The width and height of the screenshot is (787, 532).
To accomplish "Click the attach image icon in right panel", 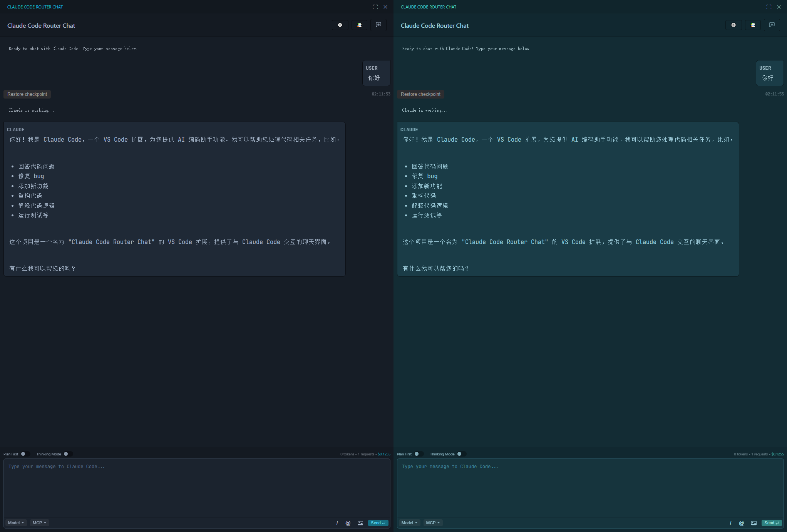I will (x=754, y=523).
